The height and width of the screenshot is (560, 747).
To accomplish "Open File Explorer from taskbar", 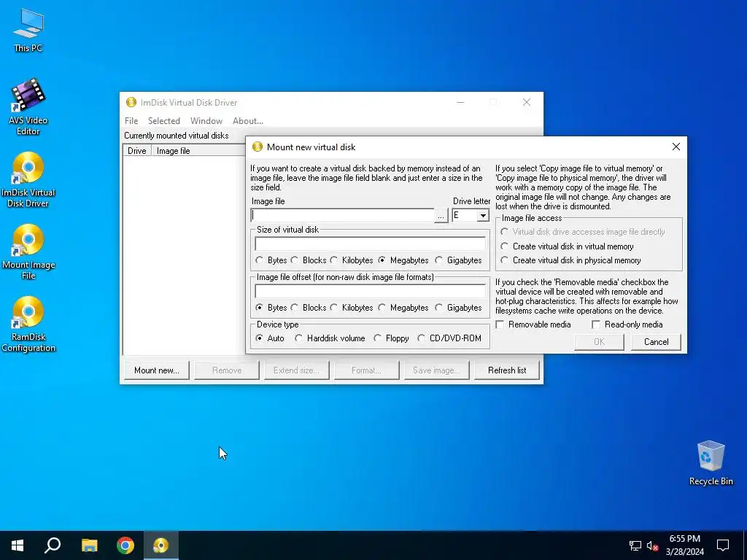I will [89, 545].
